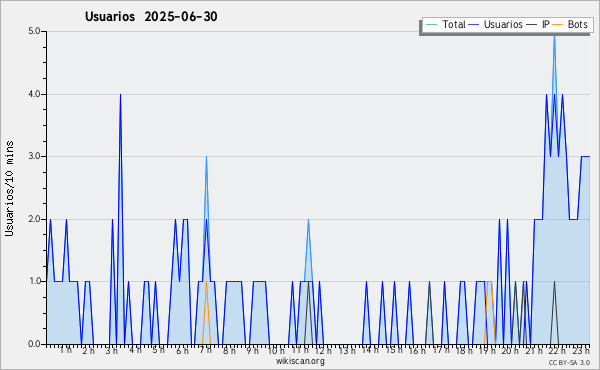Click the '21 h' x-axis label
Viewport: 600px width, 370px height.
tap(534, 350)
